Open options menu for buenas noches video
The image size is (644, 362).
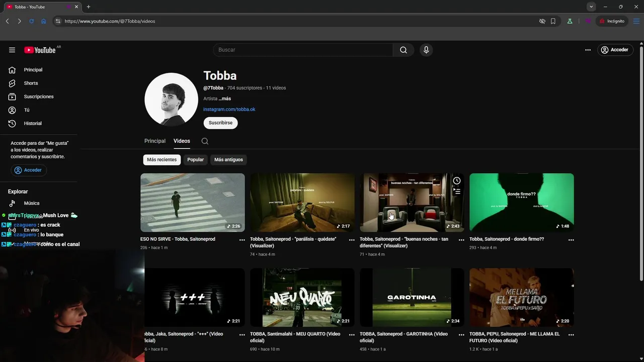point(461,240)
